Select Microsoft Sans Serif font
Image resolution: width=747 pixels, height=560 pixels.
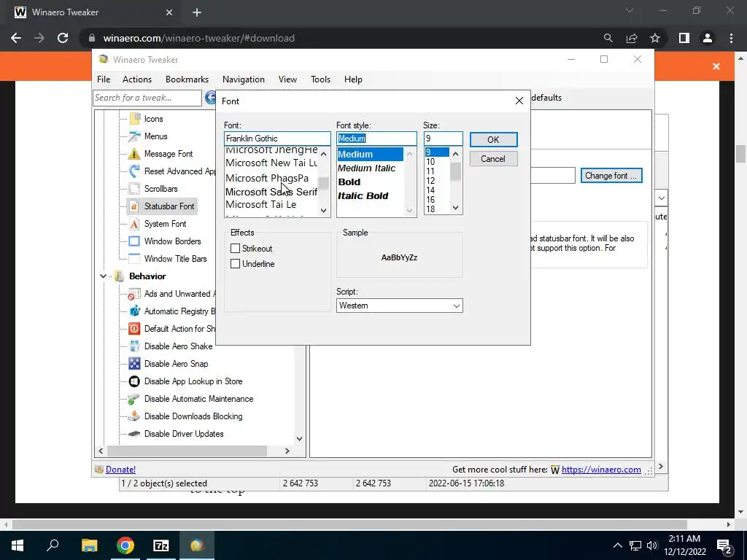(x=271, y=192)
